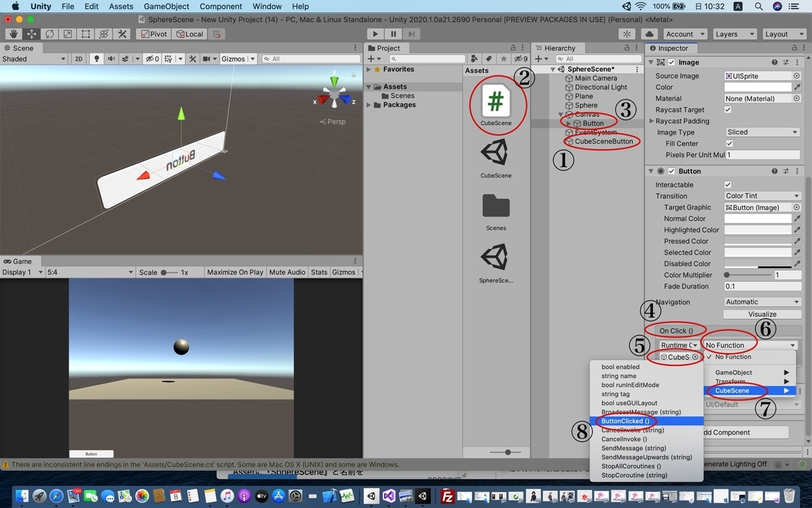Toggle the Image component enabled checkbox
The image size is (812, 508).
pyautogui.click(x=671, y=62)
